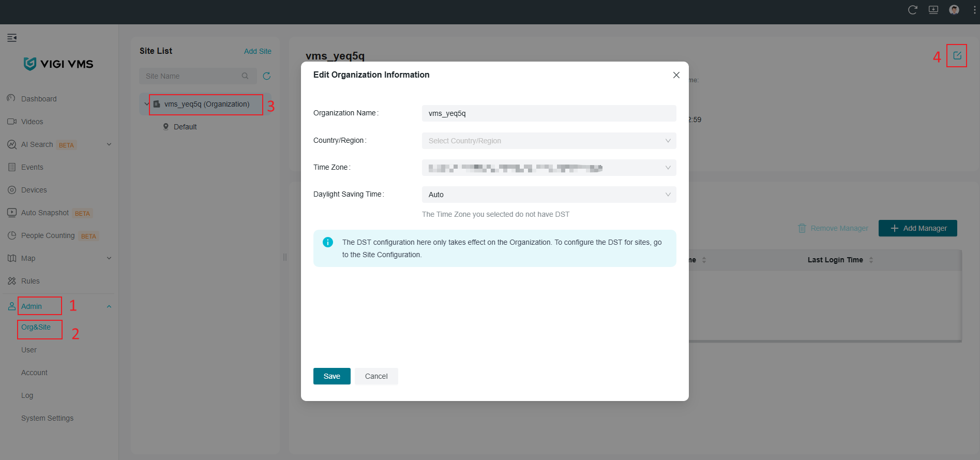Image resolution: width=980 pixels, height=460 pixels.
Task: Open Account submenu item
Action: click(35, 373)
